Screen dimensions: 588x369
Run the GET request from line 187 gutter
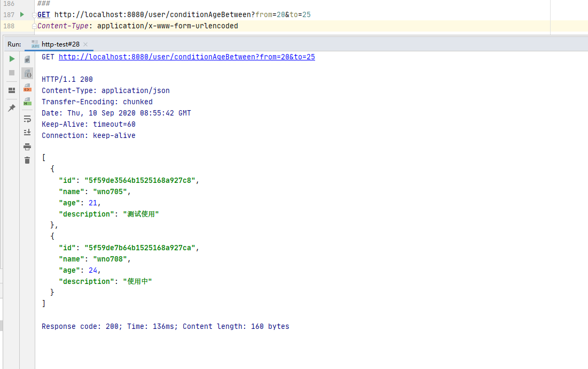tap(22, 14)
